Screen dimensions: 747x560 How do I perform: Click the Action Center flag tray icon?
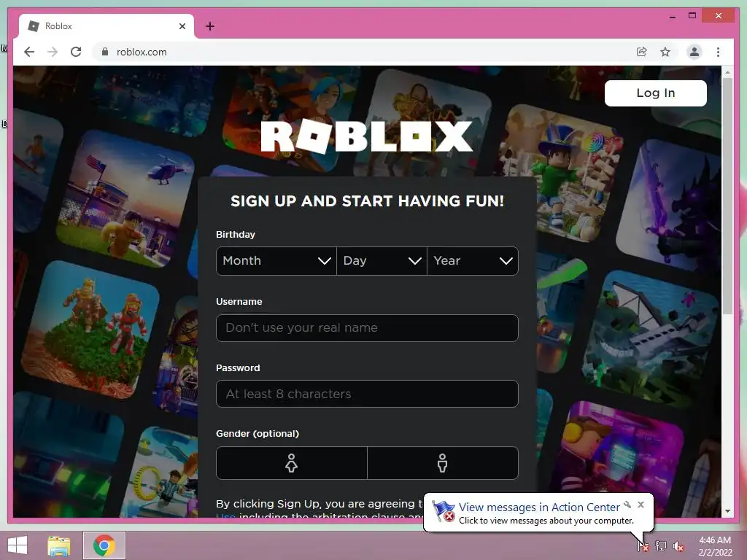[x=643, y=545]
